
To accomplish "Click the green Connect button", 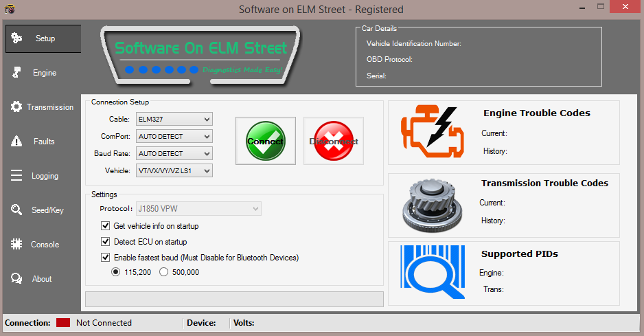I will tap(265, 141).
